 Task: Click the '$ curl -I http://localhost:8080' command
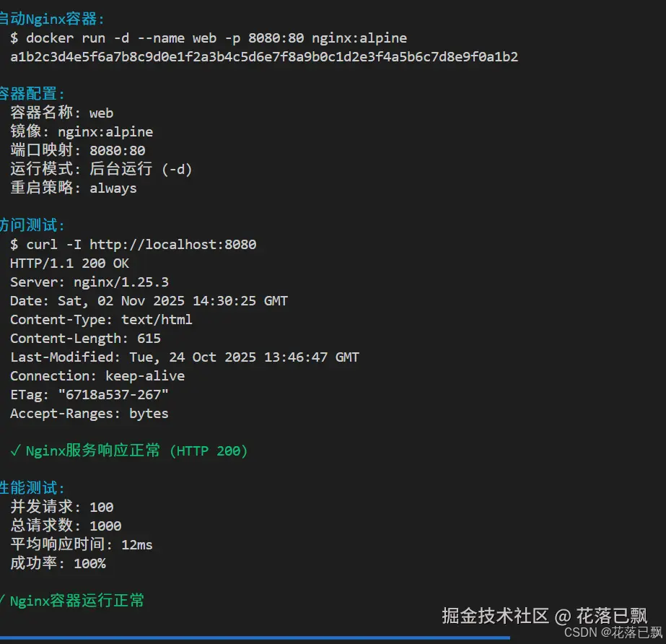click(133, 245)
